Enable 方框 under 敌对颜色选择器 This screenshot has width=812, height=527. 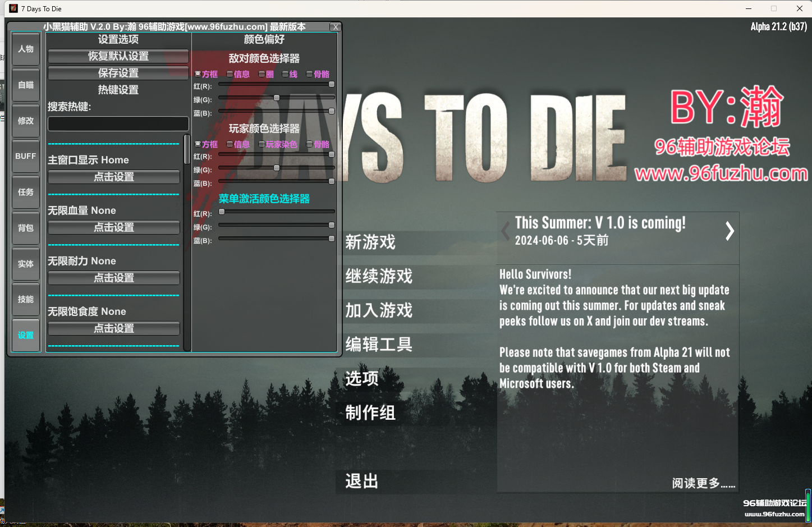coord(198,74)
